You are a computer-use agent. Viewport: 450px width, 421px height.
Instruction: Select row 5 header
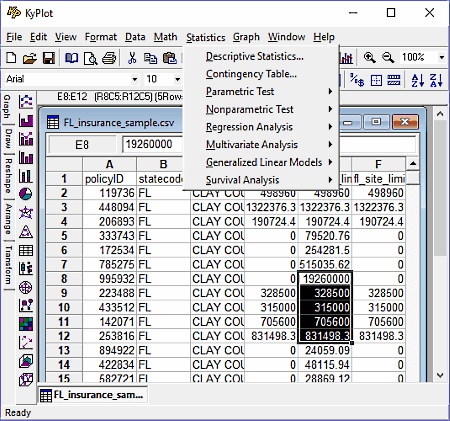(x=64, y=236)
